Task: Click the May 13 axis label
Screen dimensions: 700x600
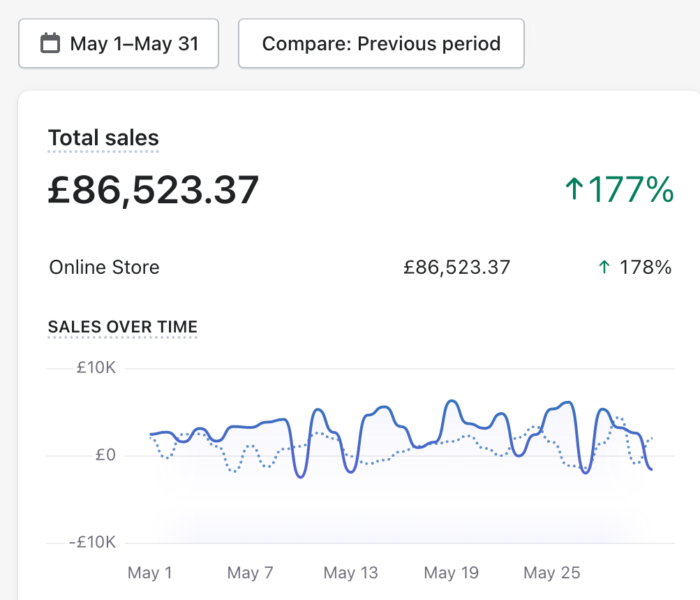Action: 350,572
